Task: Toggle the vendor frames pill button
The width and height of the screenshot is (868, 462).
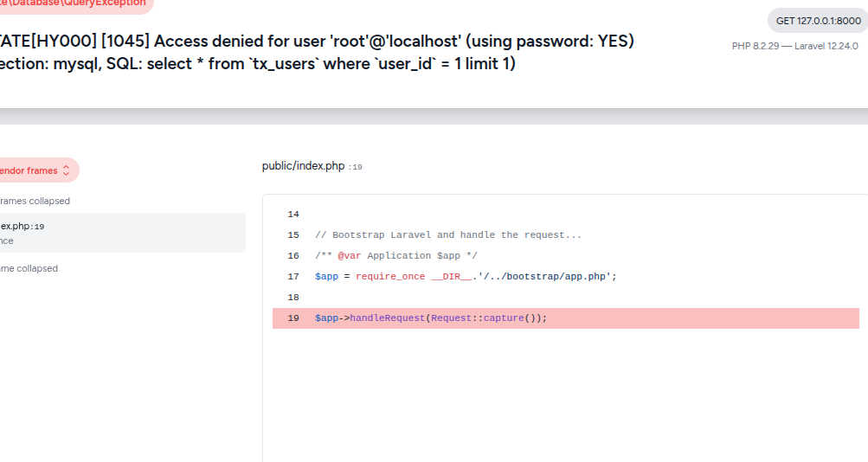Action: [x=35, y=170]
